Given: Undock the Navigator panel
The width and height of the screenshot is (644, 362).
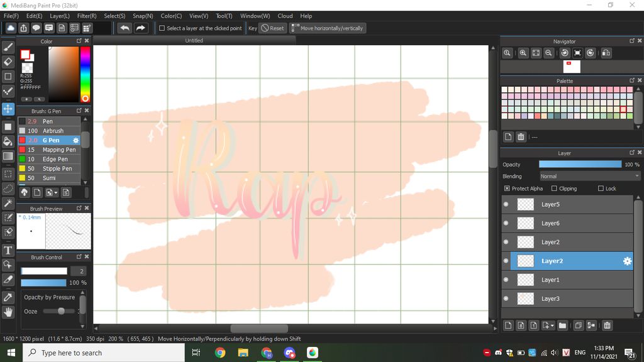Looking at the screenshot, I should click(x=631, y=41).
